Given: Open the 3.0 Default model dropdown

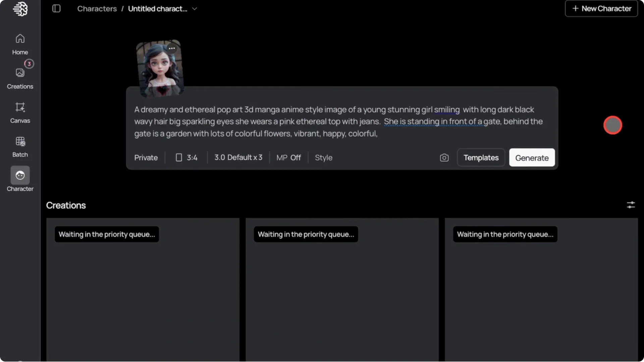Looking at the screenshot, I should 238,158.
